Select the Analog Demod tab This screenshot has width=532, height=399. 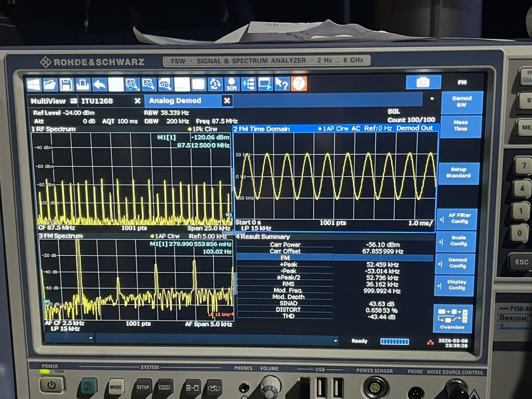(175, 101)
